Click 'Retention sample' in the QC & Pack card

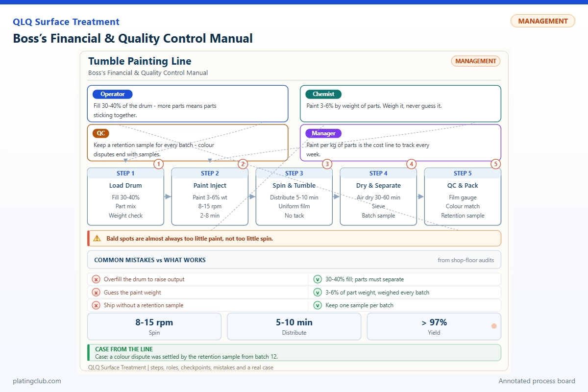point(463,216)
